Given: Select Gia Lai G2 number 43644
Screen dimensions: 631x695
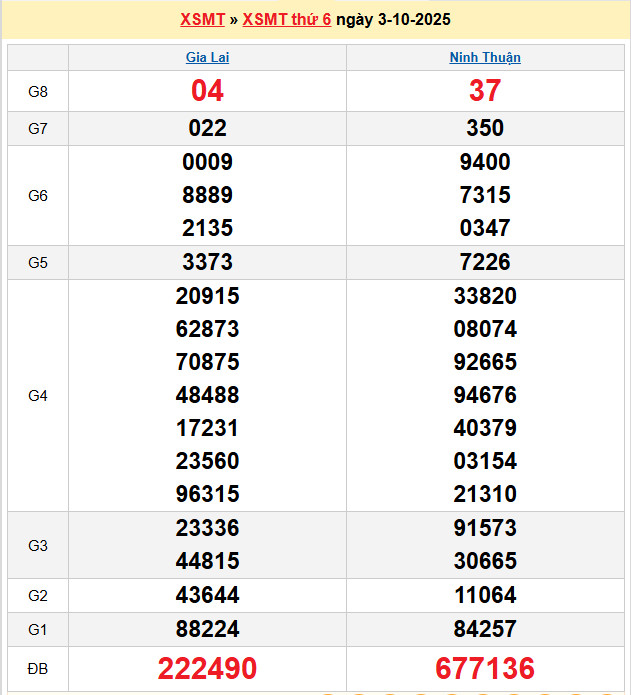Looking at the screenshot, I should point(207,595).
